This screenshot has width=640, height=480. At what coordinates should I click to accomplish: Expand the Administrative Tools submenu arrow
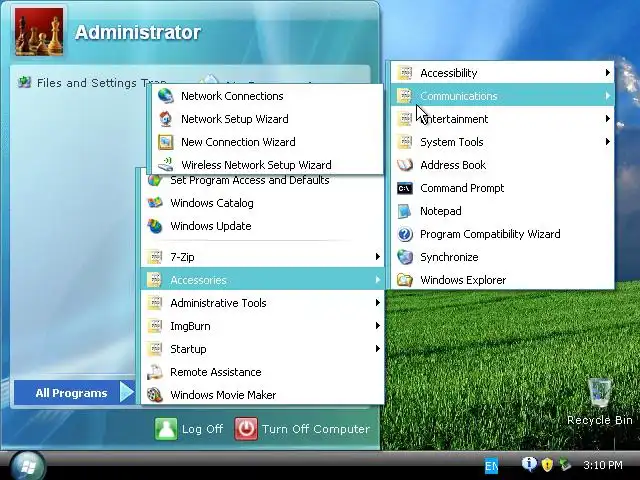[x=378, y=303]
